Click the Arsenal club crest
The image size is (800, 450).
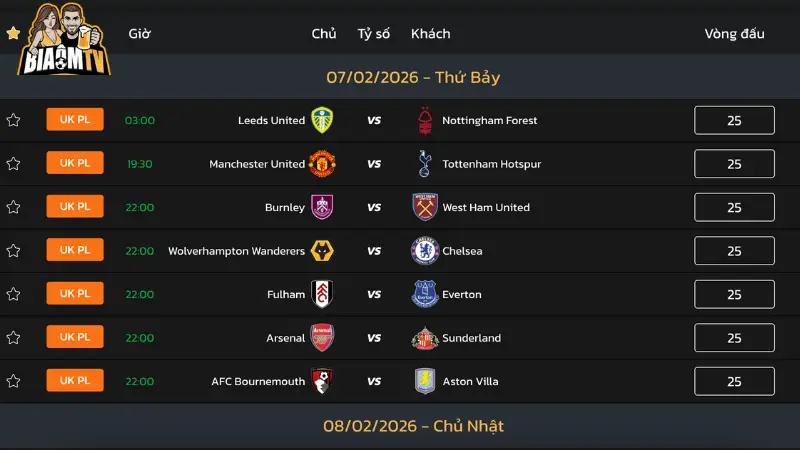(x=322, y=338)
